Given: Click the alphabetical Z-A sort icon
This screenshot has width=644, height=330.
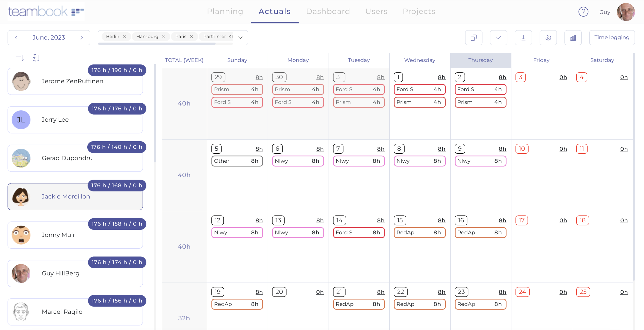Looking at the screenshot, I should [x=36, y=58].
